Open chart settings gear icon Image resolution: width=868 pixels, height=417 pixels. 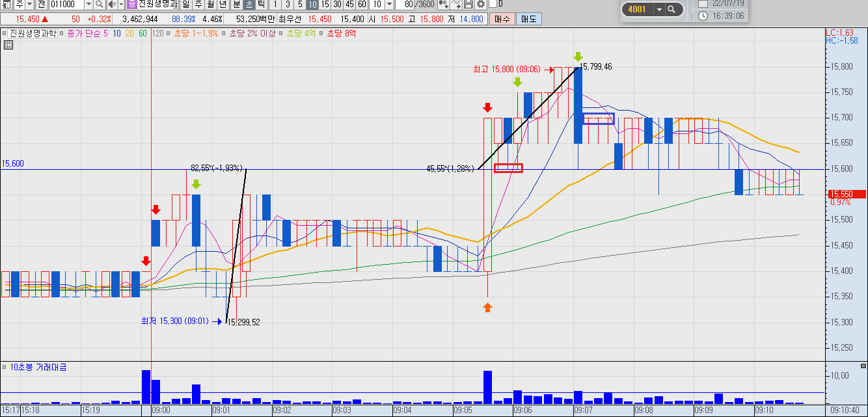(x=481, y=5)
